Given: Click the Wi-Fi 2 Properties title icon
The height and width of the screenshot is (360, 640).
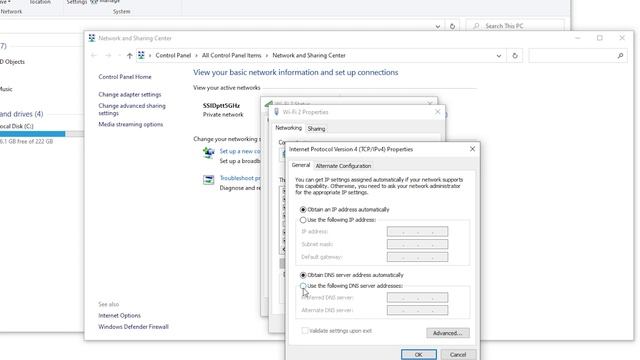Looking at the screenshot, I should pyautogui.click(x=276, y=112).
